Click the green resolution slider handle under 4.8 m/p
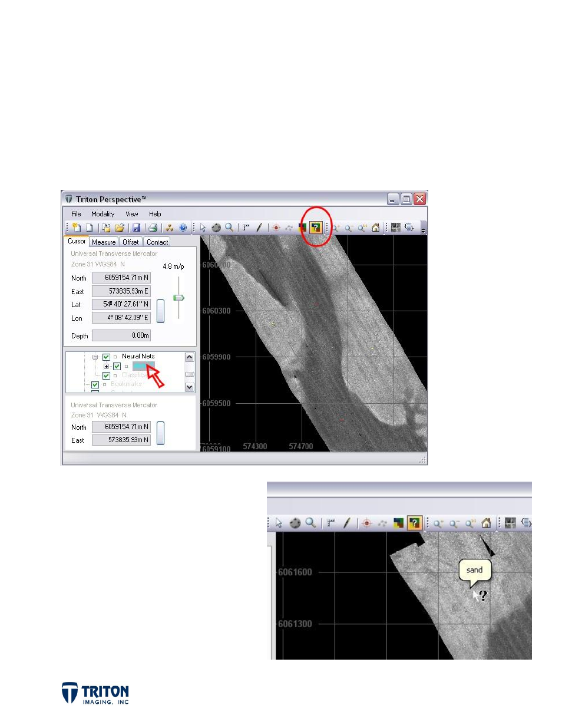 (178, 298)
